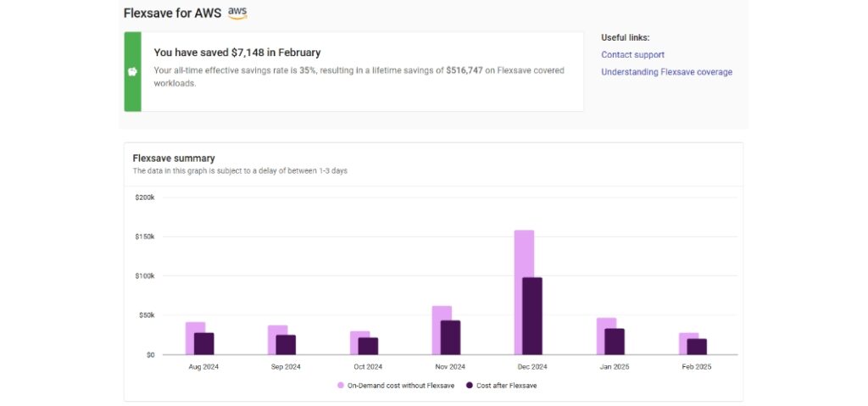Screen dimensions: 868x406
Task: Select the Jan 2025 dark purple bar
Action: (x=615, y=342)
